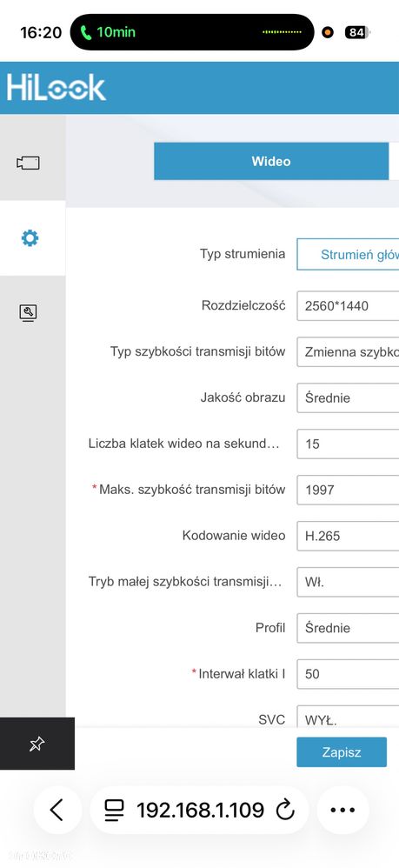Image resolution: width=399 pixels, height=868 pixels.
Task: Tap the green call duration indicator
Action: coord(108,32)
